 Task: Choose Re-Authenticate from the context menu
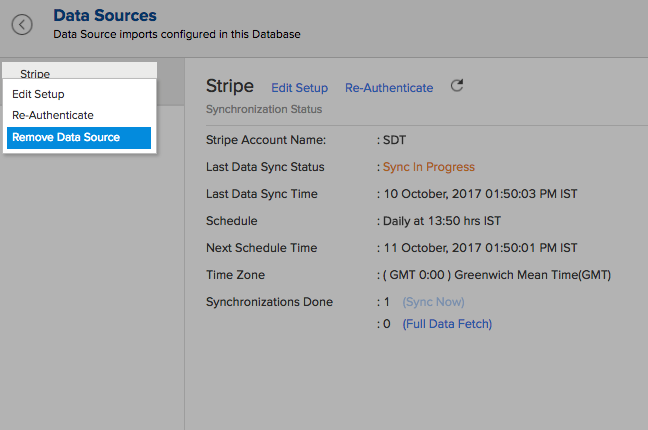tap(53, 115)
